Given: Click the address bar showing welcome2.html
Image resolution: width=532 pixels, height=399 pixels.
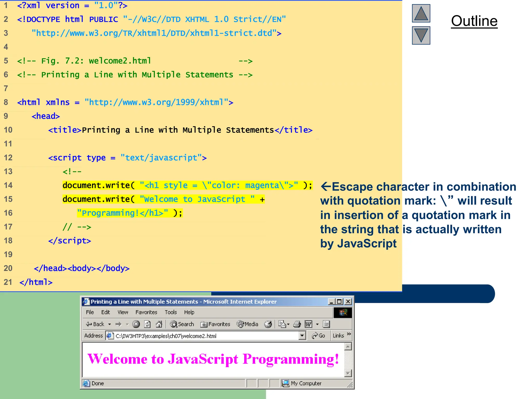Looking at the screenshot, I should click(205, 336).
